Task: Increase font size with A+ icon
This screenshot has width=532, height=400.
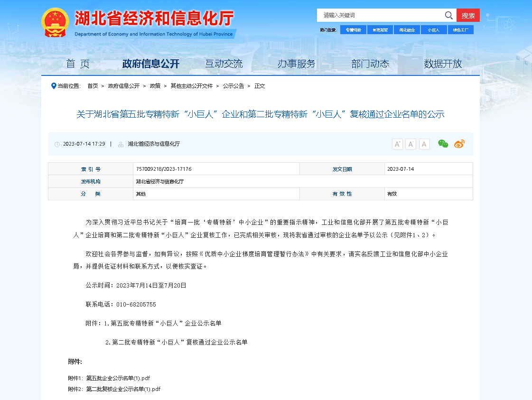Action: [397, 144]
